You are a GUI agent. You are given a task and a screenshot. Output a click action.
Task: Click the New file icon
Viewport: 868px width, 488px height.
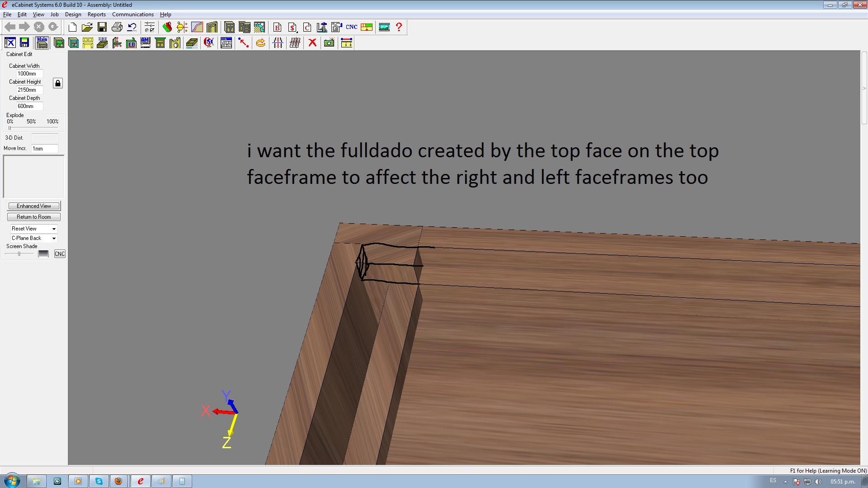tap(72, 27)
